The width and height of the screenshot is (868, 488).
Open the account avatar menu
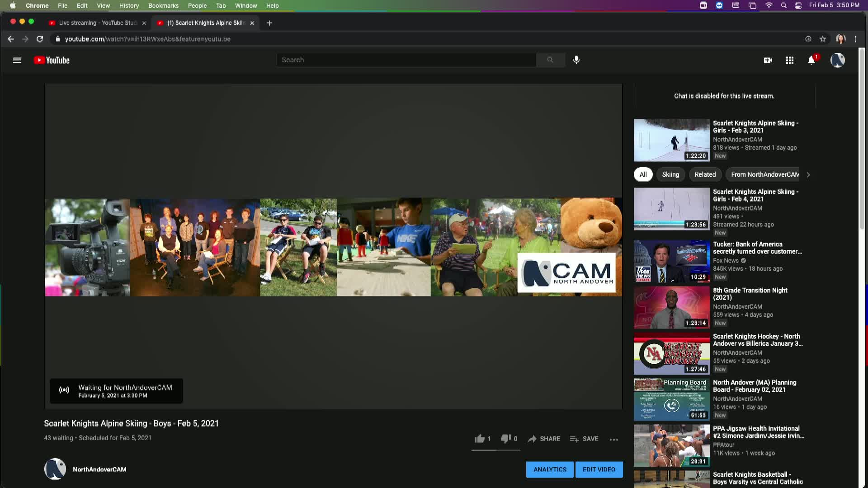(x=837, y=60)
